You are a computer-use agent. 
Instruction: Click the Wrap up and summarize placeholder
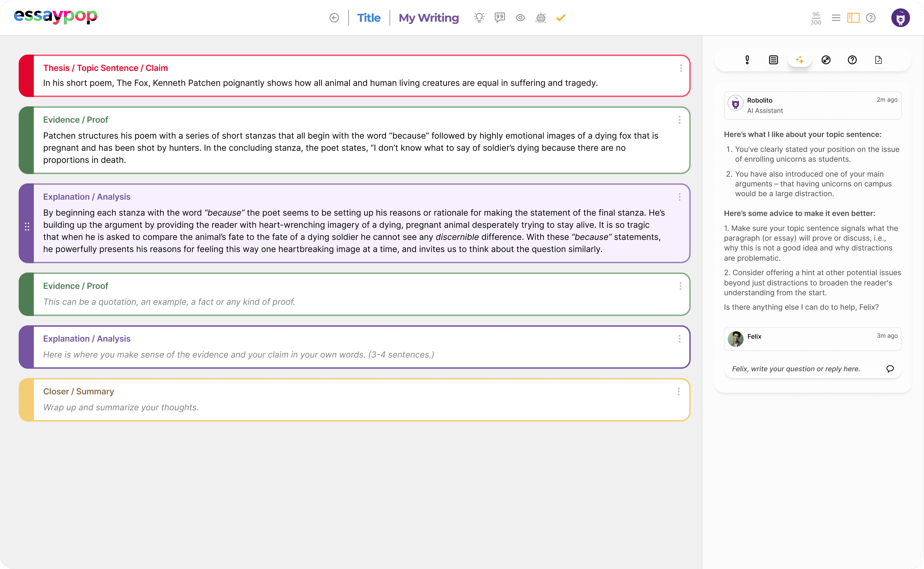pyautogui.click(x=120, y=408)
